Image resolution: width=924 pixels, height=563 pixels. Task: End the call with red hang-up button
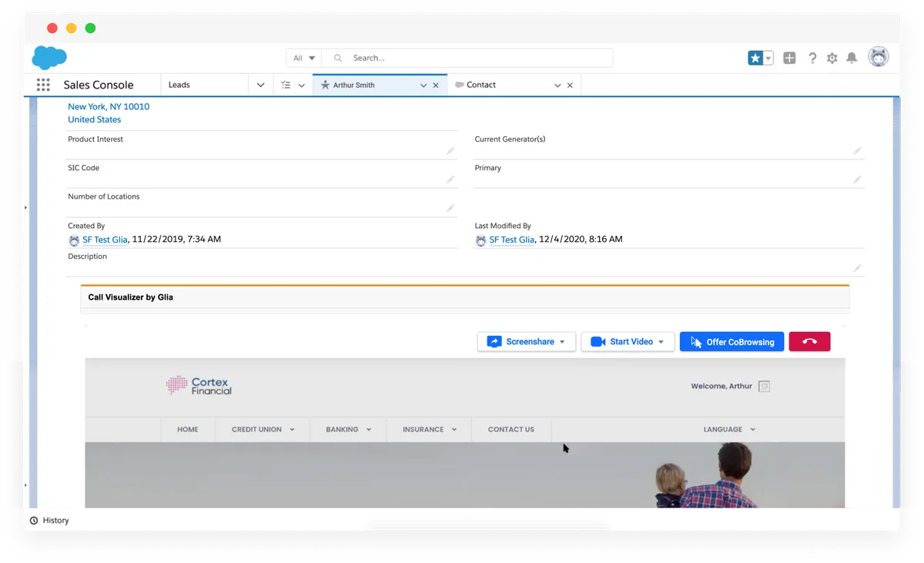click(809, 342)
